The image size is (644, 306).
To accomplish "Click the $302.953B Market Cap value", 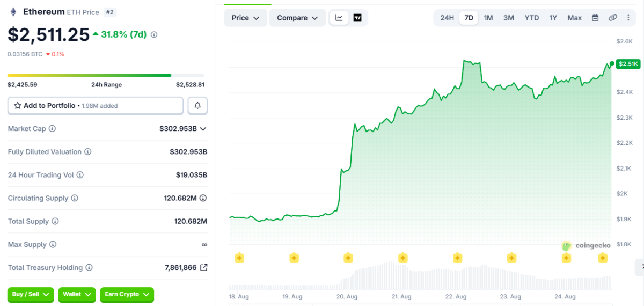I will [178, 129].
